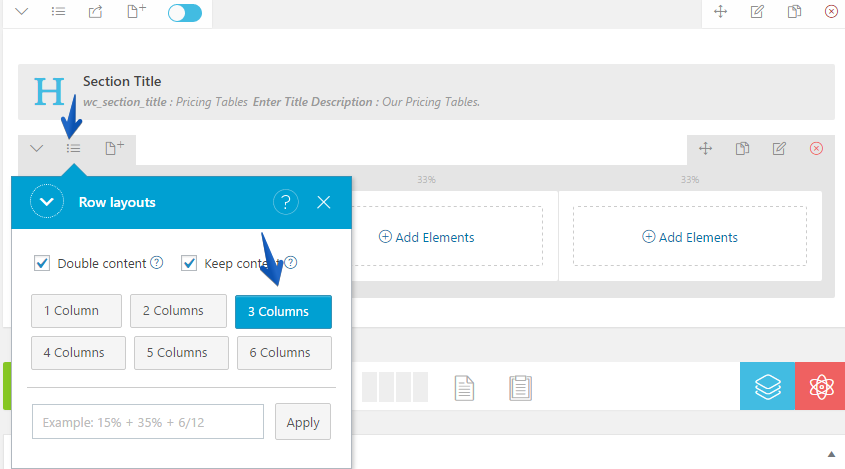Collapse the inner row using its chevron
The height and width of the screenshot is (469, 845).
(x=37, y=148)
